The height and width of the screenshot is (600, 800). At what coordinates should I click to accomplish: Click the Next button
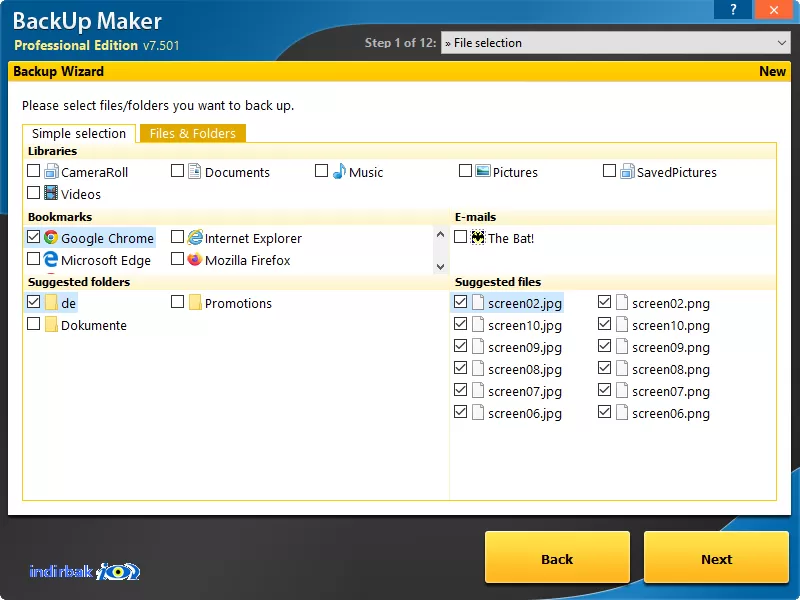coord(716,559)
